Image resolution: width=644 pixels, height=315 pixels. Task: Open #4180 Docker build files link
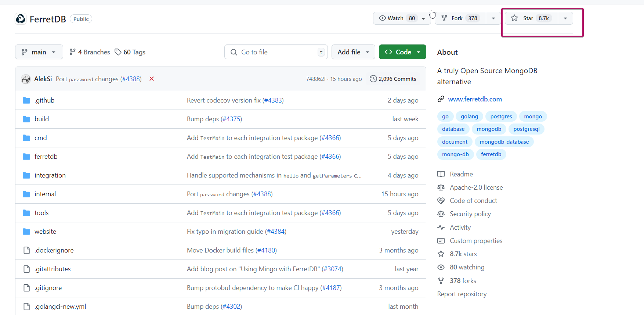(x=266, y=250)
